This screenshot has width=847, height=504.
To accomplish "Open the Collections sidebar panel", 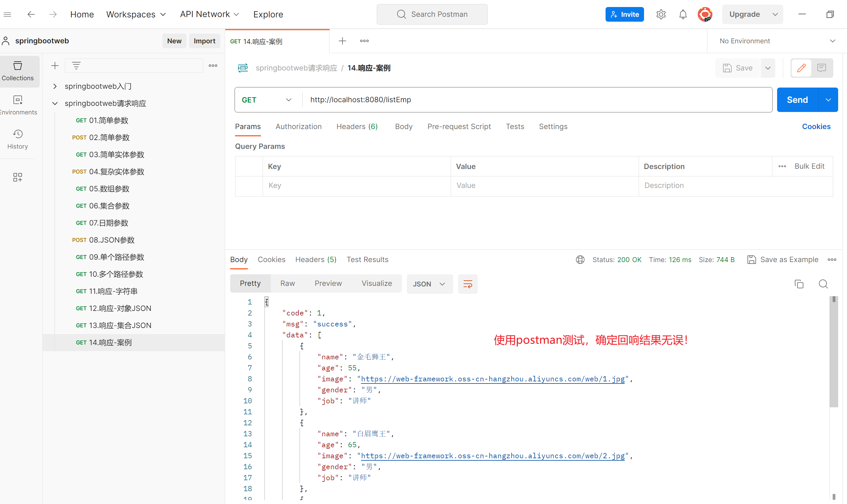I will point(18,71).
